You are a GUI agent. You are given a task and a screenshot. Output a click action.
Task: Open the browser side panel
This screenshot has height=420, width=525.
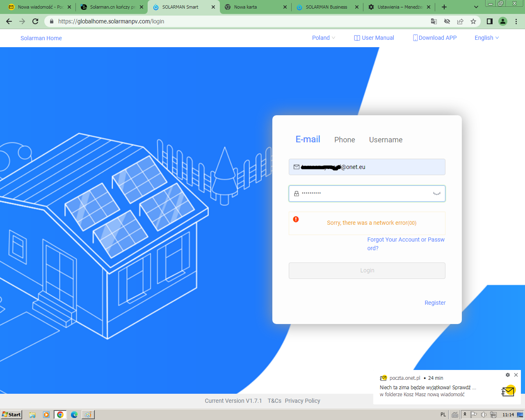[490, 21]
